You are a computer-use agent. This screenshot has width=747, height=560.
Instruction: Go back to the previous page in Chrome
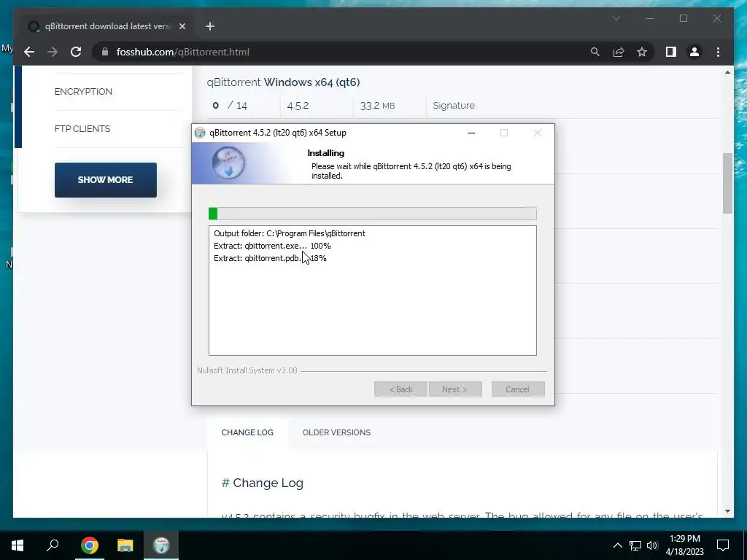(29, 52)
